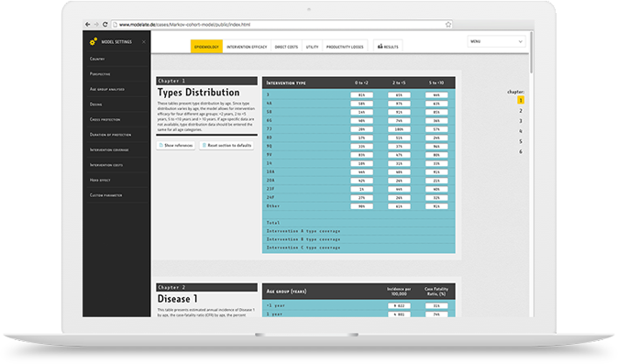This screenshot has width=618, height=364.
Task: Reload the page with the refresh icon
Action: pyautogui.click(x=105, y=25)
